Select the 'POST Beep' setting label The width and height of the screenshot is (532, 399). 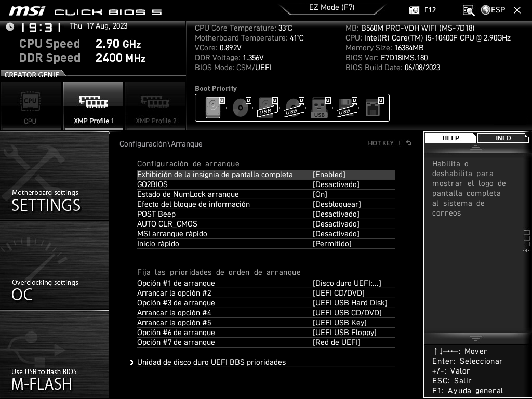point(156,214)
